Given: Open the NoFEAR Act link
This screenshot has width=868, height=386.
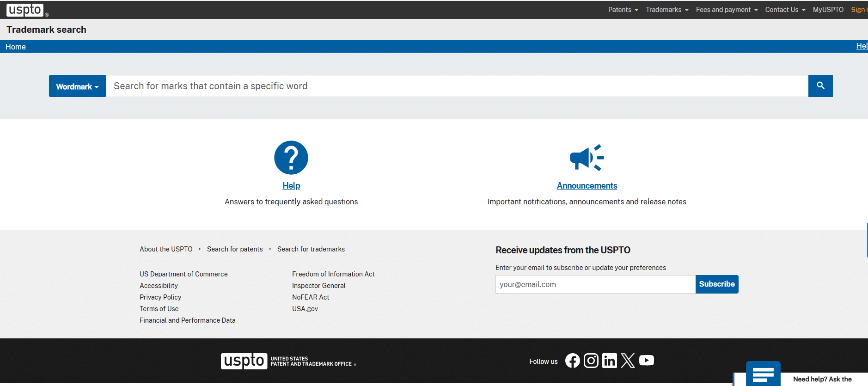Looking at the screenshot, I should (x=311, y=297).
